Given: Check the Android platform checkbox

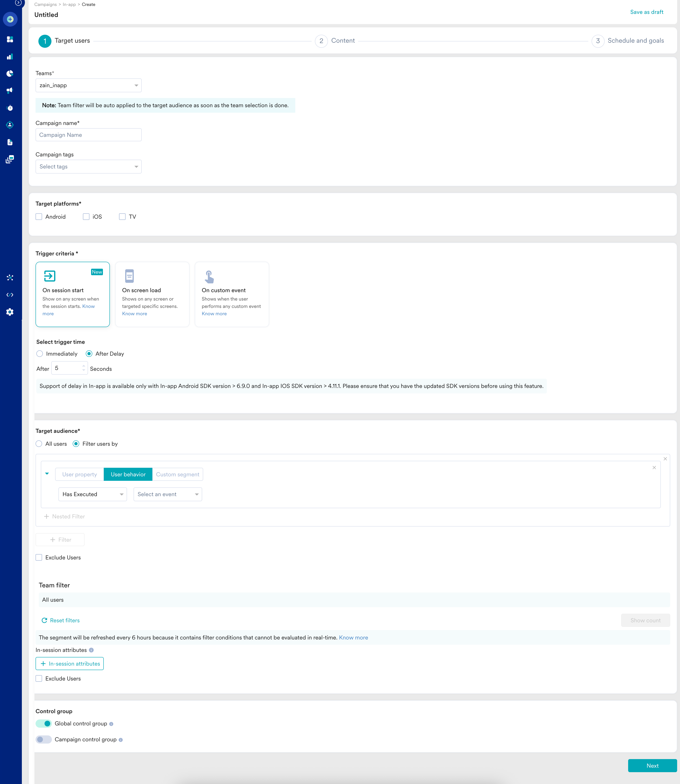Looking at the screenshot, I should pyautogui.click(x=39, y=217).
